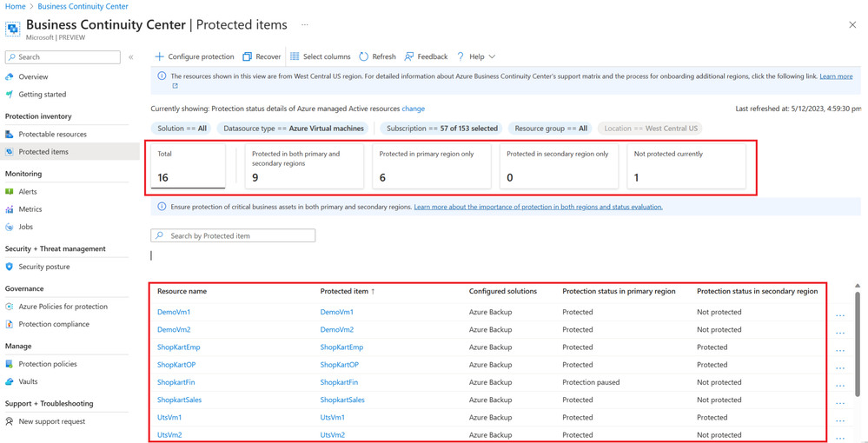Click the Overview cloud icon in sidebar
The image size is (868, 443).
(9, 76)
